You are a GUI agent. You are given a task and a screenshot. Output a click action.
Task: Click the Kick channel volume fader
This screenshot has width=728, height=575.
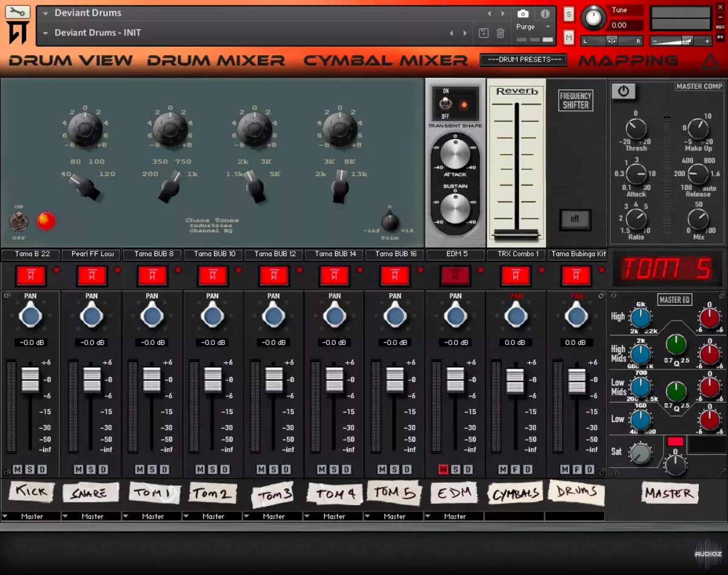(x=30, y=380)
